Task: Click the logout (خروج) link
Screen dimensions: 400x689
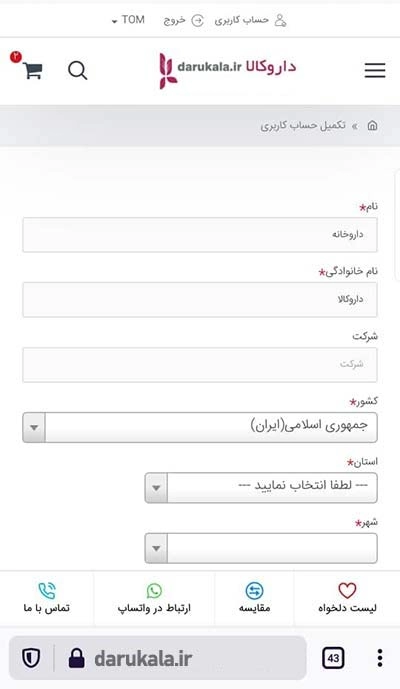Action: click(x=183, y=20)
